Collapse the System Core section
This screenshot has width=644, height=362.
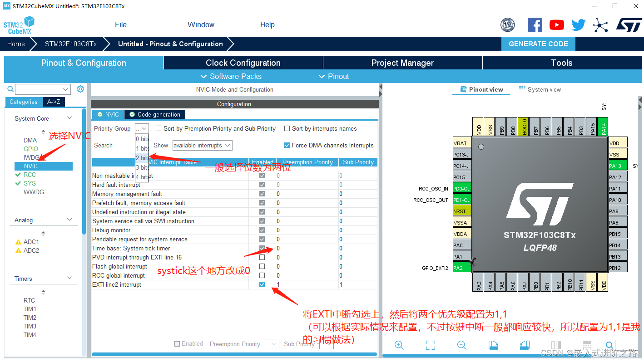69,118
